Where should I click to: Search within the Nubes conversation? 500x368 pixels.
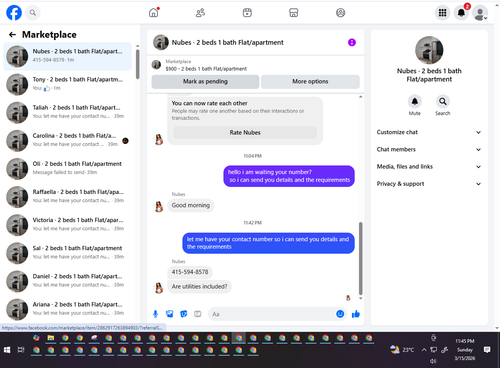coord(442,101)
